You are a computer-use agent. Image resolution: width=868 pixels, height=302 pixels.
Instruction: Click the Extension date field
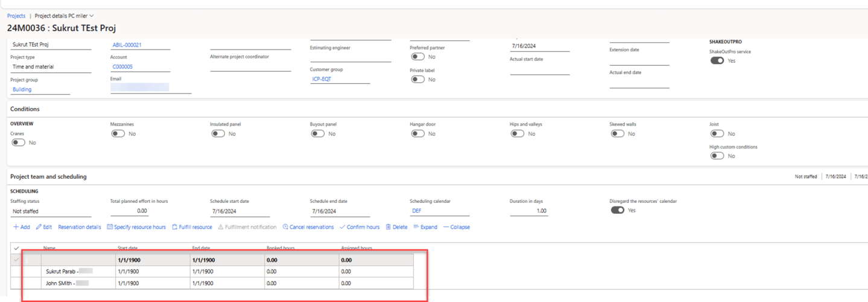pyautogui.click(x=639, y=60)
